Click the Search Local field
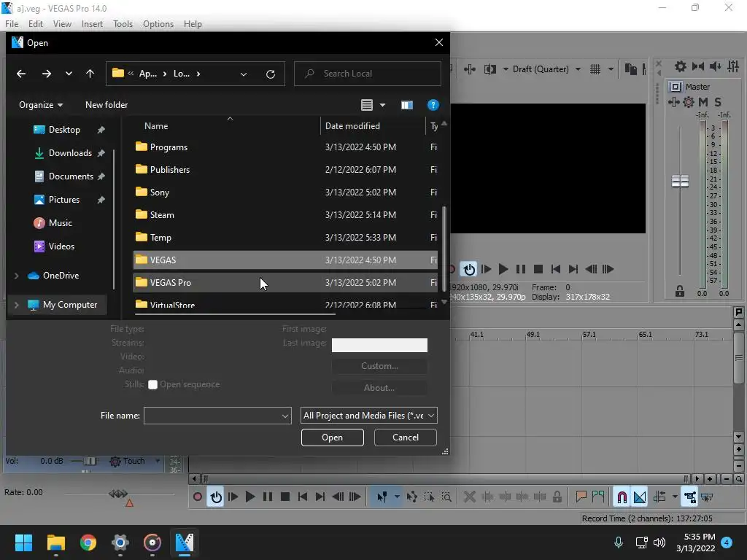The width and height of the screenshot is (747, 560). point(368,74)
